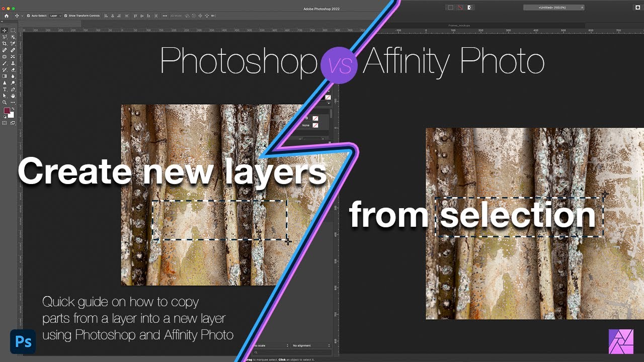
Task: Select the Clone Stamp tool
Action: [x=13, y=63]
